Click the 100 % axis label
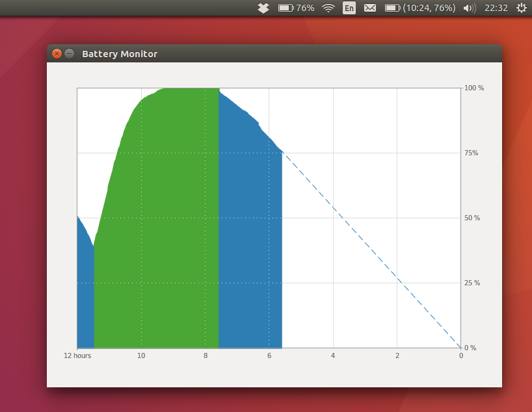 tap(474, 88)
